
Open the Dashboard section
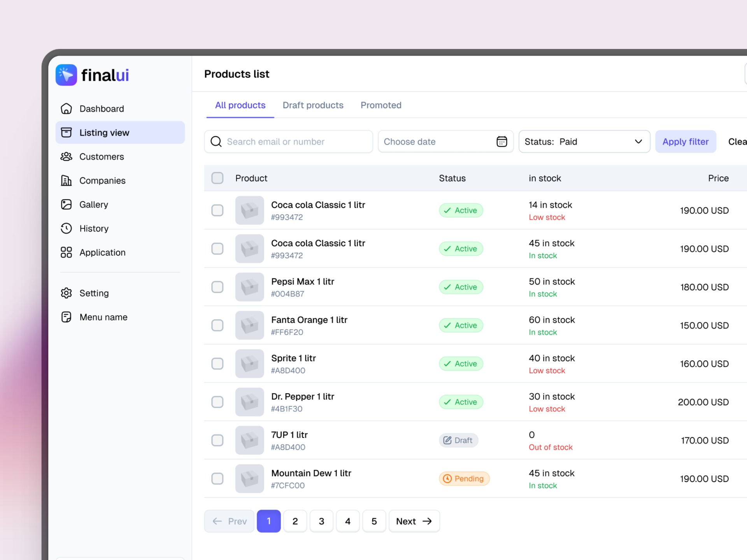point(102,108)
